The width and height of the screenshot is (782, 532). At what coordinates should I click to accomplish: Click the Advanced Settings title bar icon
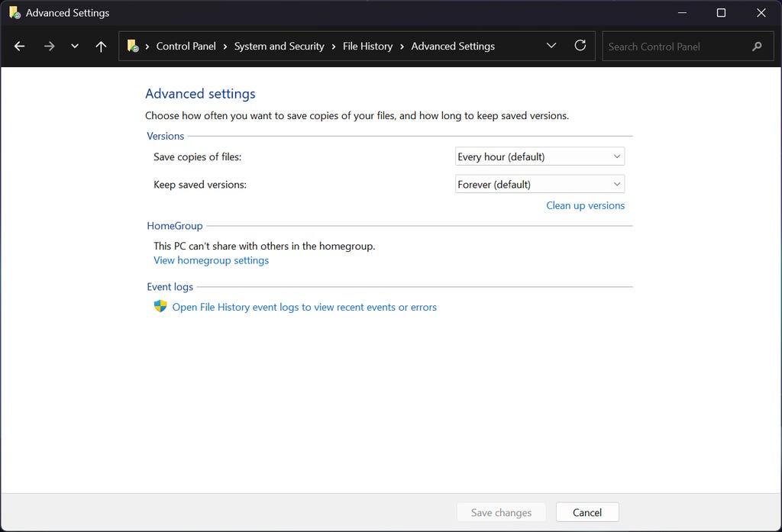pyautogui.click(x=15, y=13)
